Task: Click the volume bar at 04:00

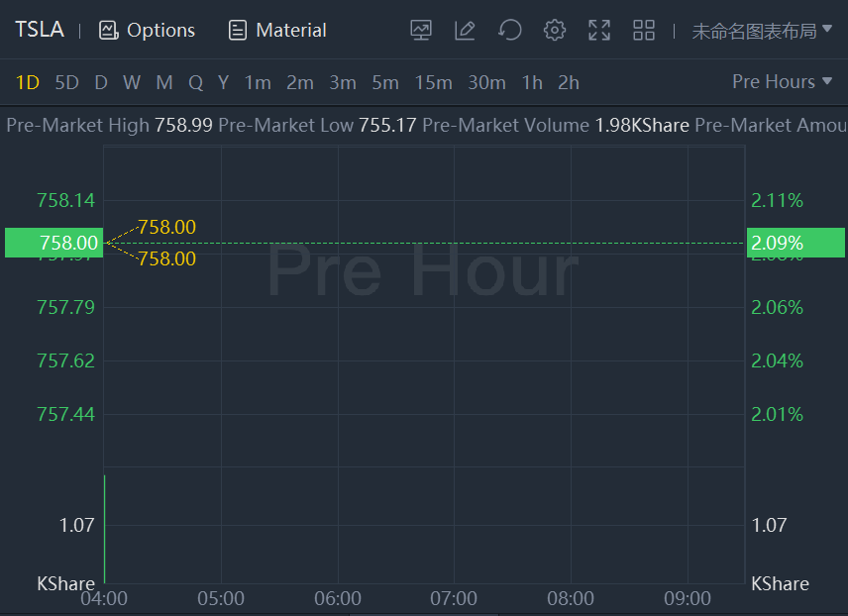Action: [105, 530]
